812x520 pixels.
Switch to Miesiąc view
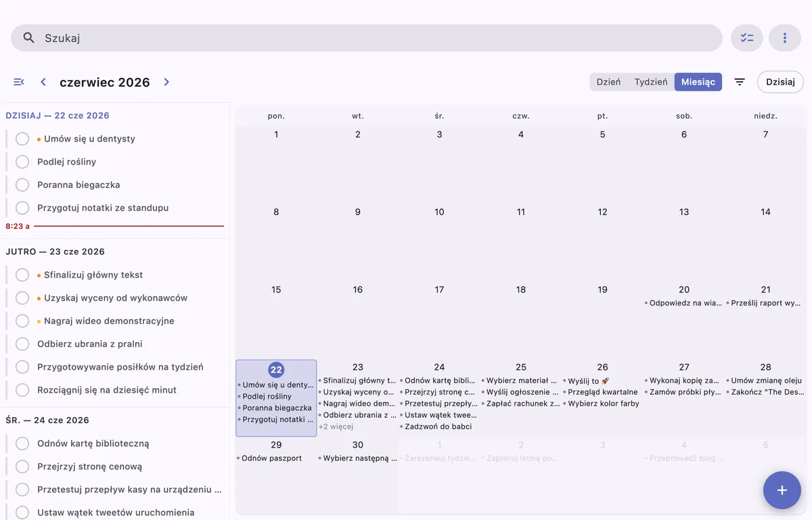(698, 82)
